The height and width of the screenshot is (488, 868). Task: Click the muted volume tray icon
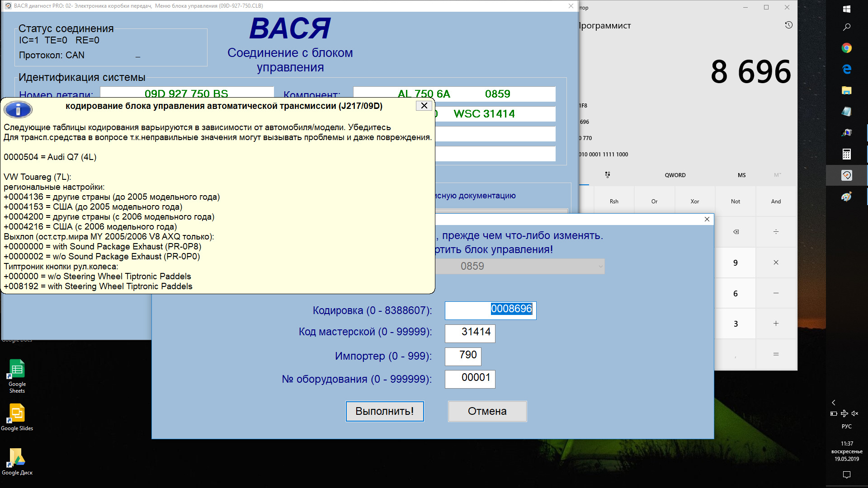pyautogui.click(x=855, y=413)
